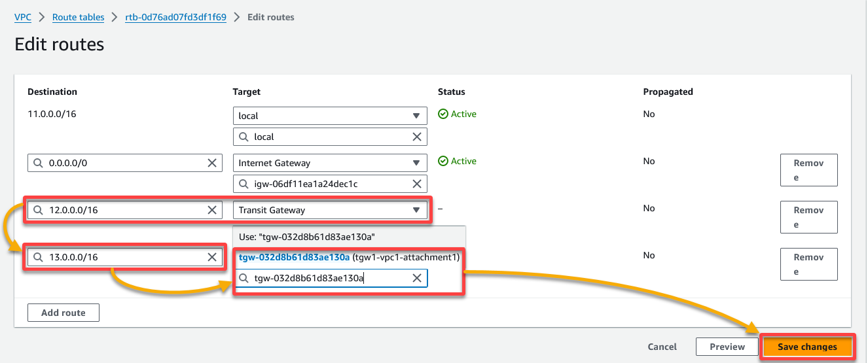The image size is (868, 363).
Task: Click Propagated value No for 11.0.0.0/16
Action: (649, 114)
